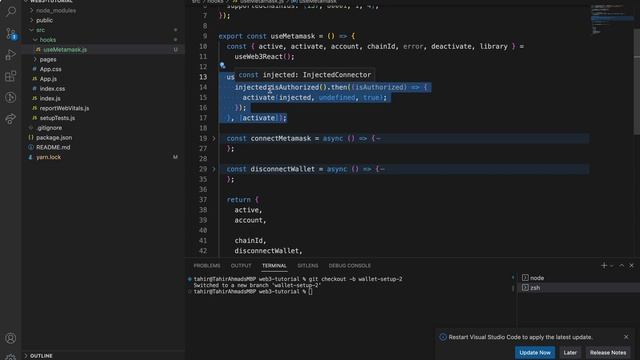
Task: Expand the pages folder
Action: point(35,59)
